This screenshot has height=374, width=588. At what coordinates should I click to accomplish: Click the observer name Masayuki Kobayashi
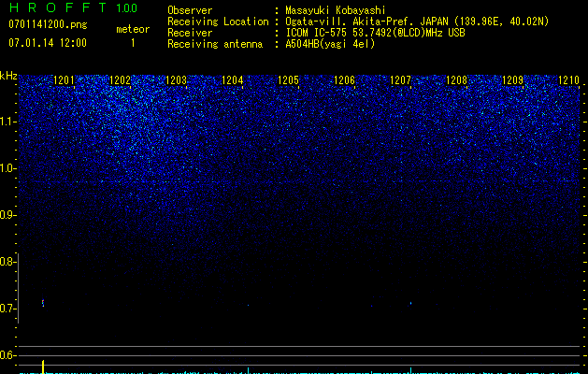click(x=336, y=10)
